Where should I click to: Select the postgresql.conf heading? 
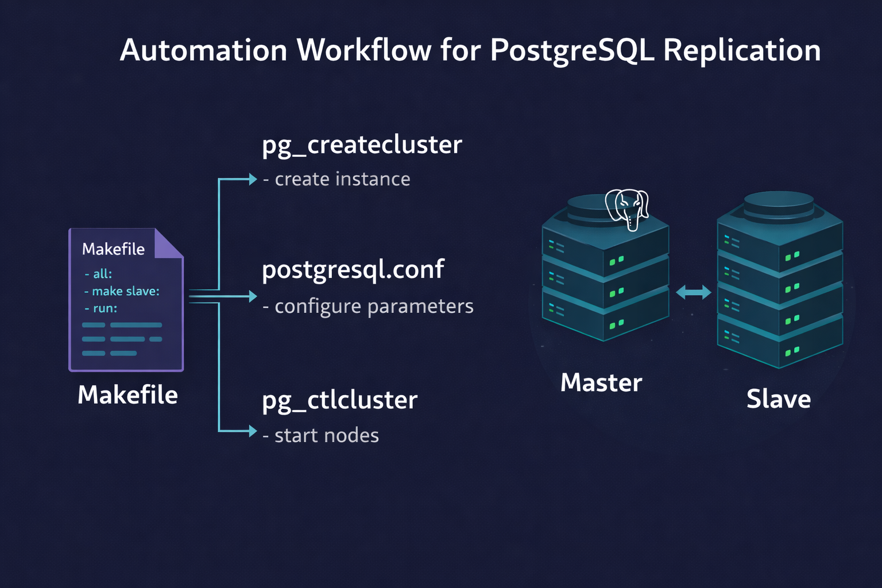353,269
